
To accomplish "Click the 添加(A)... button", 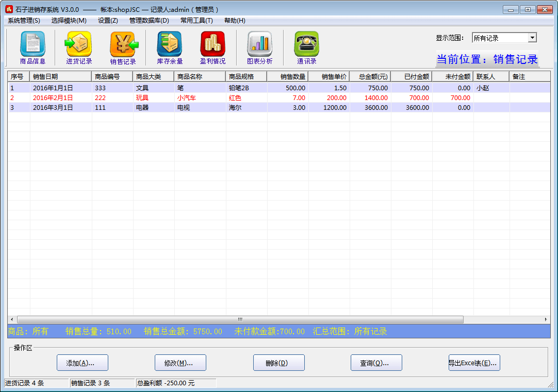I will pos(83,363).
